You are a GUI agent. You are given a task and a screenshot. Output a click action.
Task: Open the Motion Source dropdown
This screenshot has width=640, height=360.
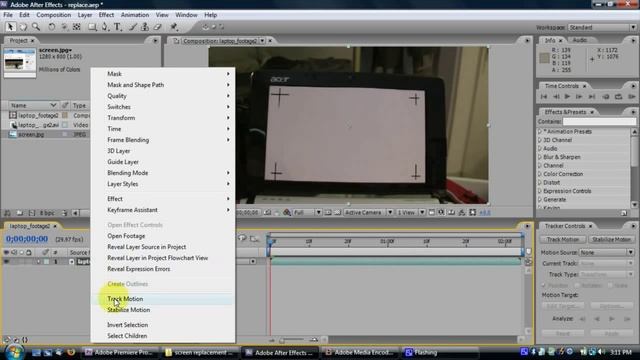coord(607,253)
